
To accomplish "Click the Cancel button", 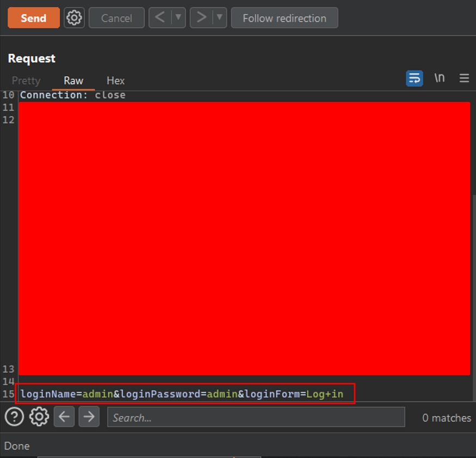I will click(116, 18).
